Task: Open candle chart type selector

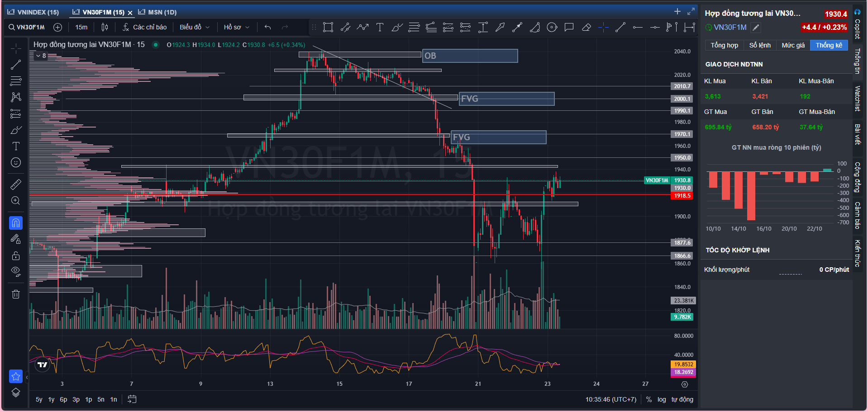Action: click(105, 27)
